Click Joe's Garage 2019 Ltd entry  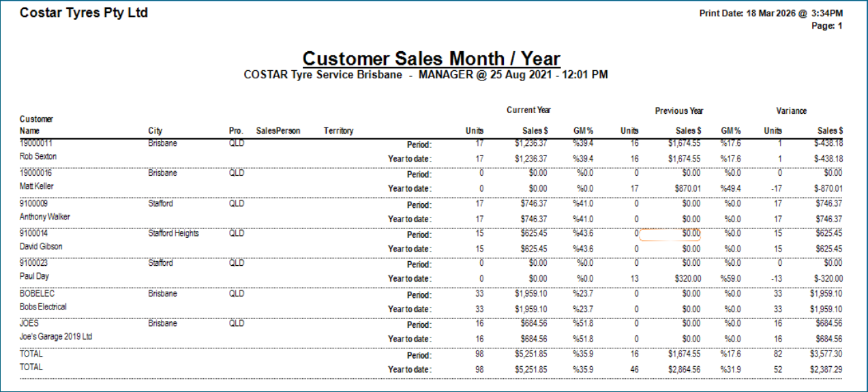(56, 337)
